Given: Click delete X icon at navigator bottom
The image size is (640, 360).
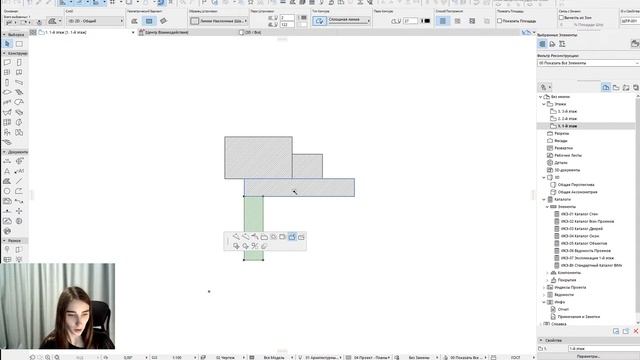Looking at the screenshot, I should coord(636,331).
